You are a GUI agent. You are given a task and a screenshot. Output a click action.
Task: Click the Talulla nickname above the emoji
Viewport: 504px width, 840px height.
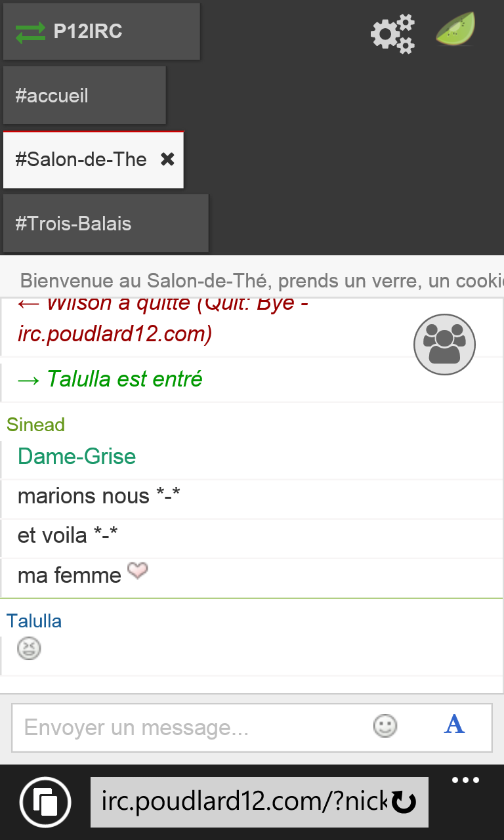point(34,621)
